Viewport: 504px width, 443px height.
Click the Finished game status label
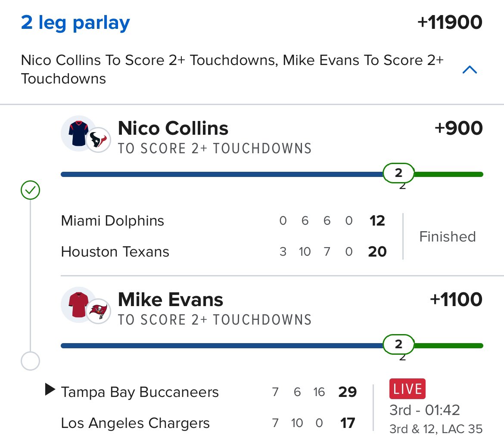click(x=447, y=236)
